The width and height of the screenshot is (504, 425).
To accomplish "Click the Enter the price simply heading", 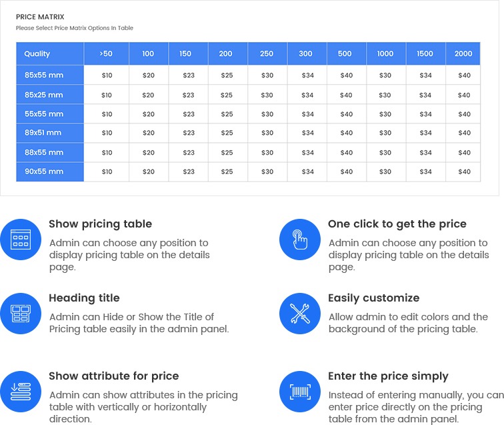I will point(388,376).
